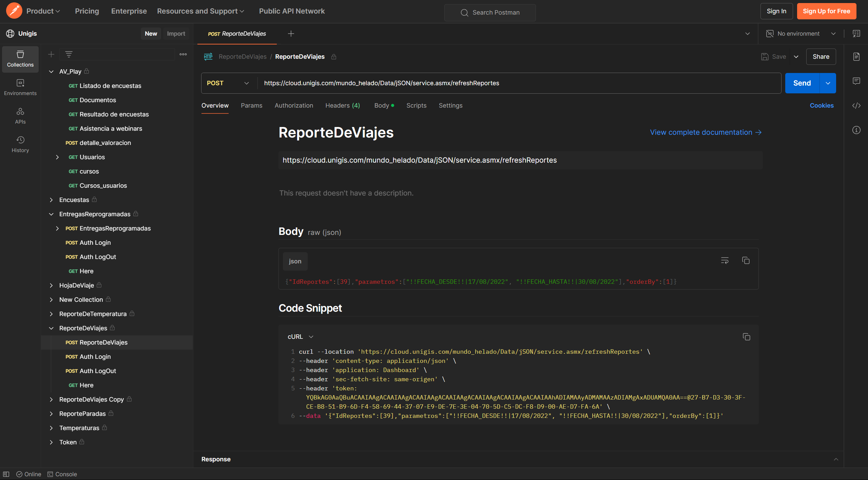Screen dimensions: 868x480
Task: Open the tabs overflow chevron
Action: click(x=748, y=34)
